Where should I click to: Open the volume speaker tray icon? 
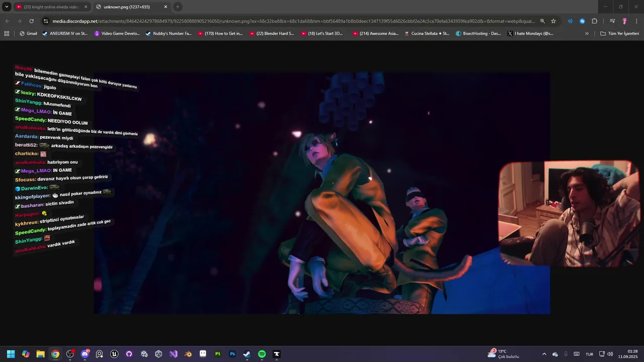[610, 354]
